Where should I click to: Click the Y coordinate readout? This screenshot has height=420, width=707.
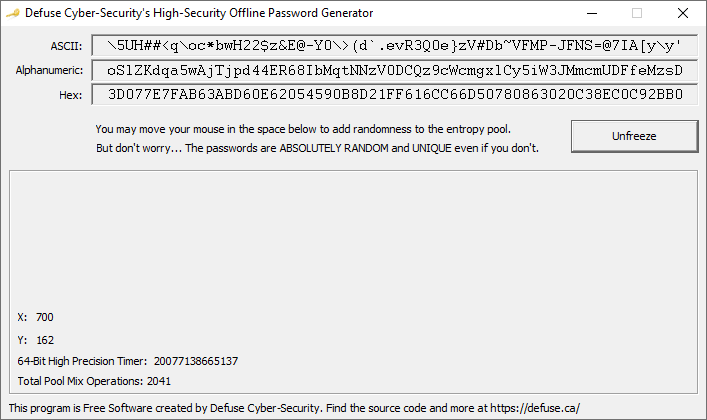[36, 340]
